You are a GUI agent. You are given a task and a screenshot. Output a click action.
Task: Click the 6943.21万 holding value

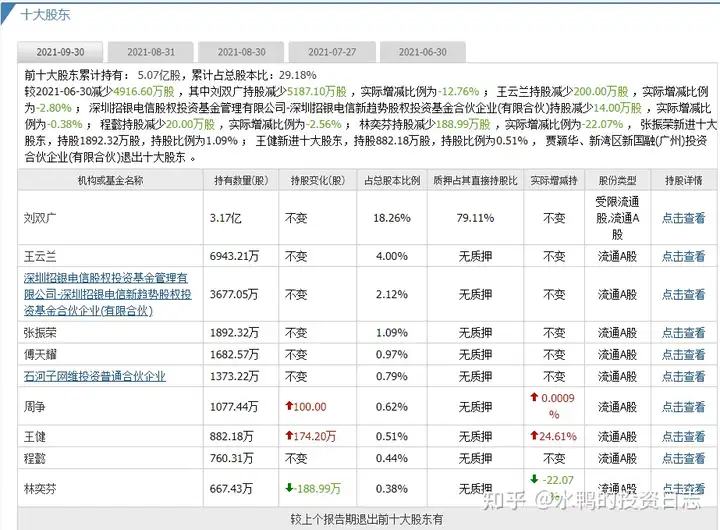[x=234, y=256]
